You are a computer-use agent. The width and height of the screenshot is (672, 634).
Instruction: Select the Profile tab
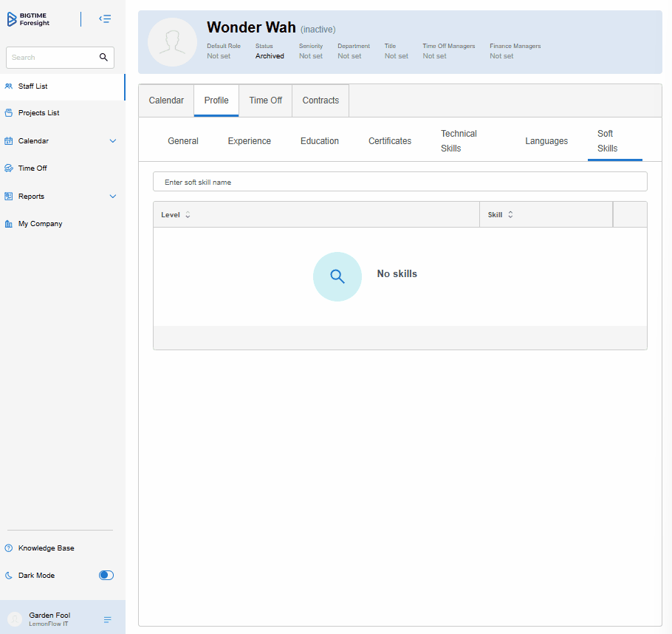click(216, 100)
